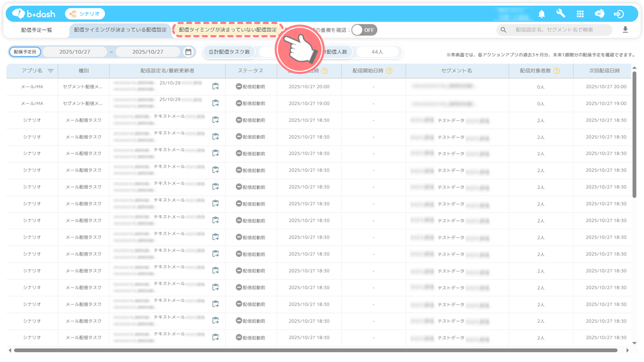Open the 配信予定日 start date field
This screenshot has height=362, width=644.
pos(75,52)
